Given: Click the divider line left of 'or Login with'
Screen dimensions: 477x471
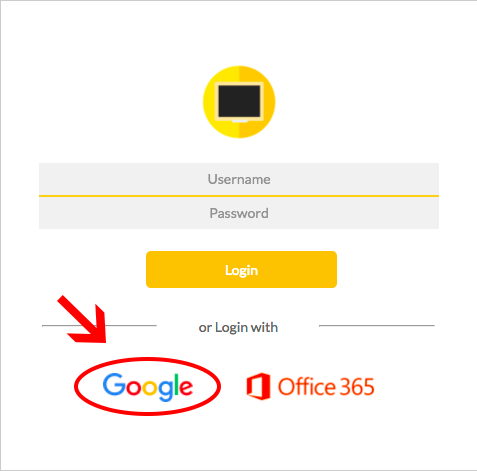Looking at the screenshot, I should click(x=99, y=325).
